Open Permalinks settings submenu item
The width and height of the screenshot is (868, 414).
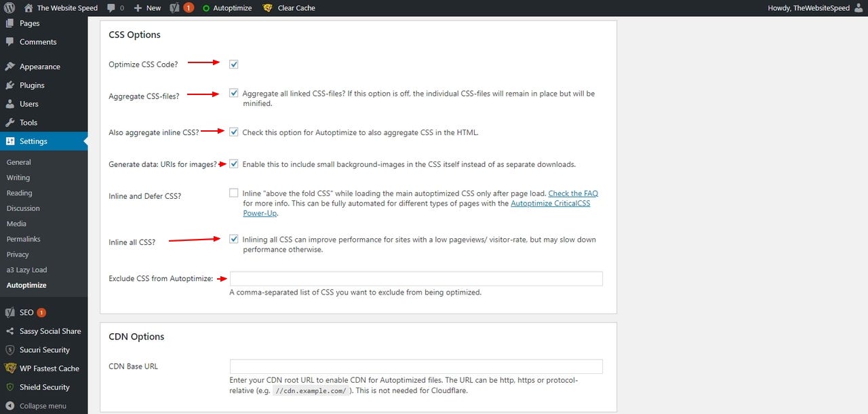[x=24, y=240]
